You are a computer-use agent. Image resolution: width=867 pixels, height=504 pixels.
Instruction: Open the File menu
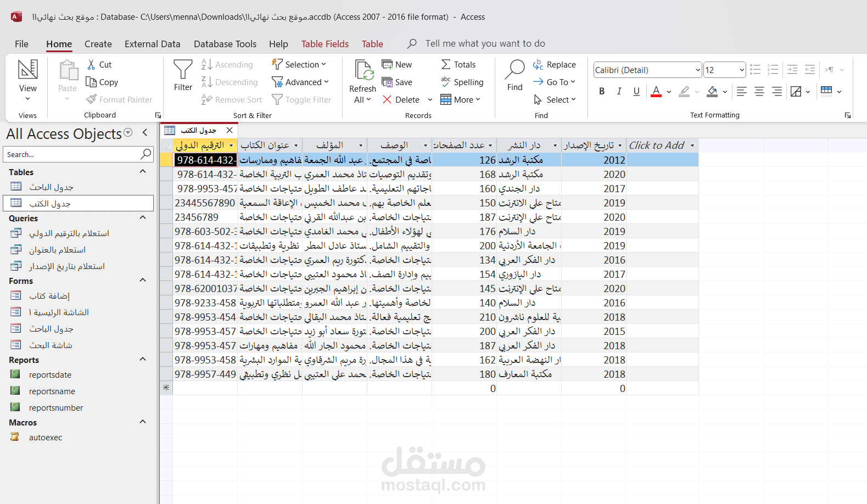pyautogui.click(x=21, y=44)
